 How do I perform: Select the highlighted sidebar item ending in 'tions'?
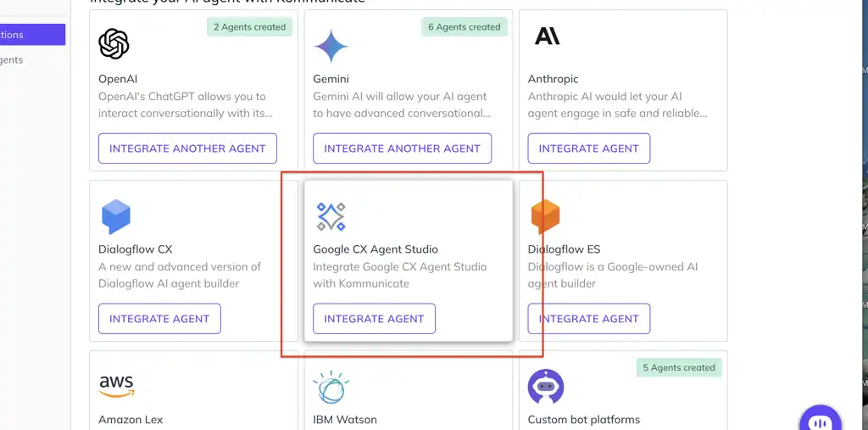click(33, 35)
